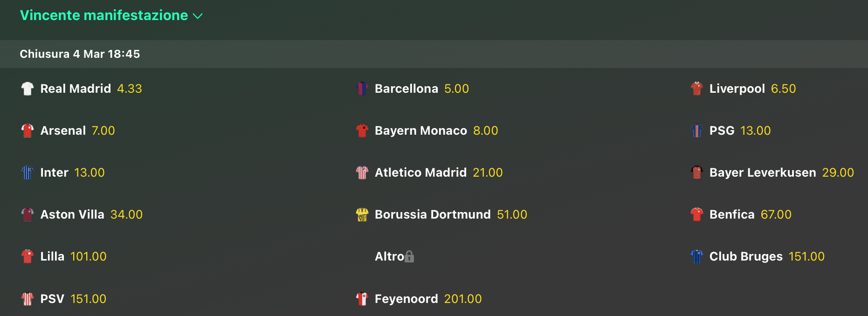Add Lilla at 101.00 to betslip
The width and height of the screenshot is (868, 316).
pos(88,256)
